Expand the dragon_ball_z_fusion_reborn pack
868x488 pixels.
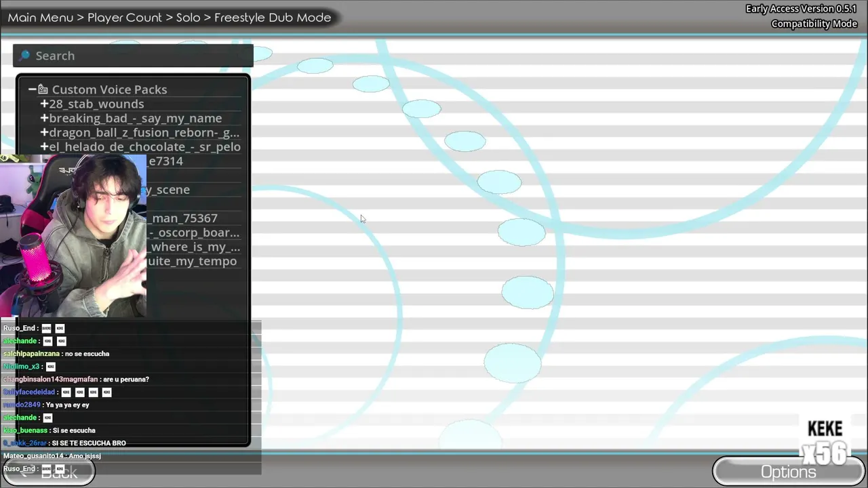[44, 132]
